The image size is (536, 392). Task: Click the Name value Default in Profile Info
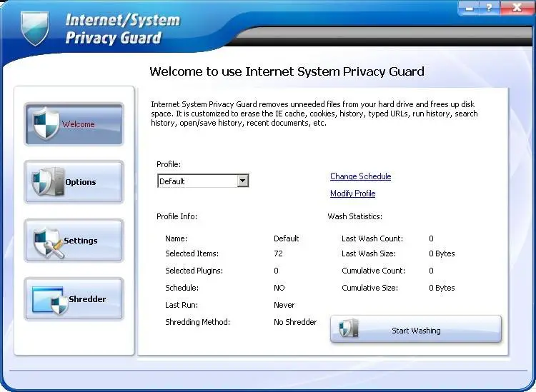(286, 238)
